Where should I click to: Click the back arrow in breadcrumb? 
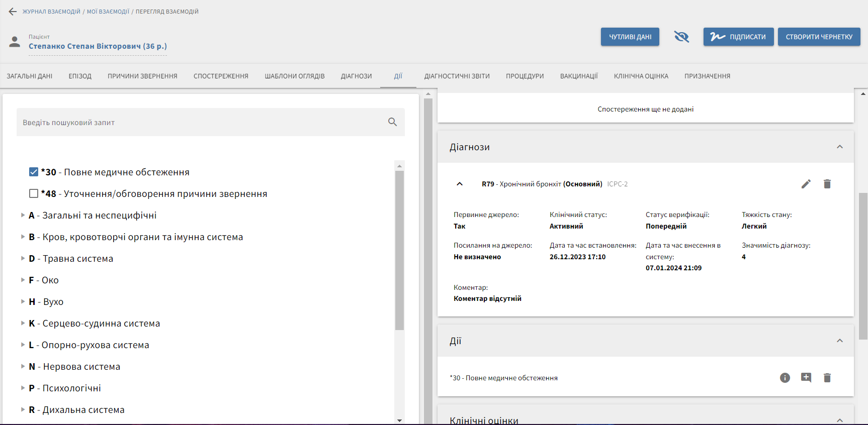point(13,12)
